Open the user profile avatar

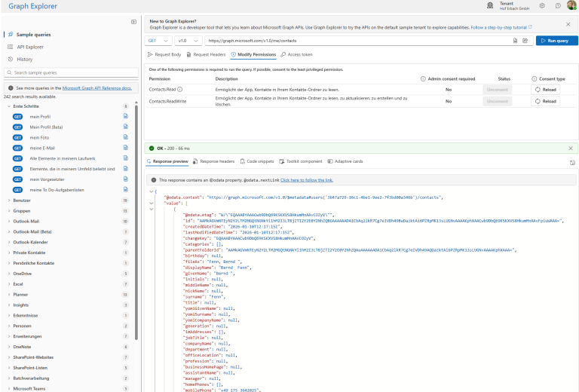572,5
